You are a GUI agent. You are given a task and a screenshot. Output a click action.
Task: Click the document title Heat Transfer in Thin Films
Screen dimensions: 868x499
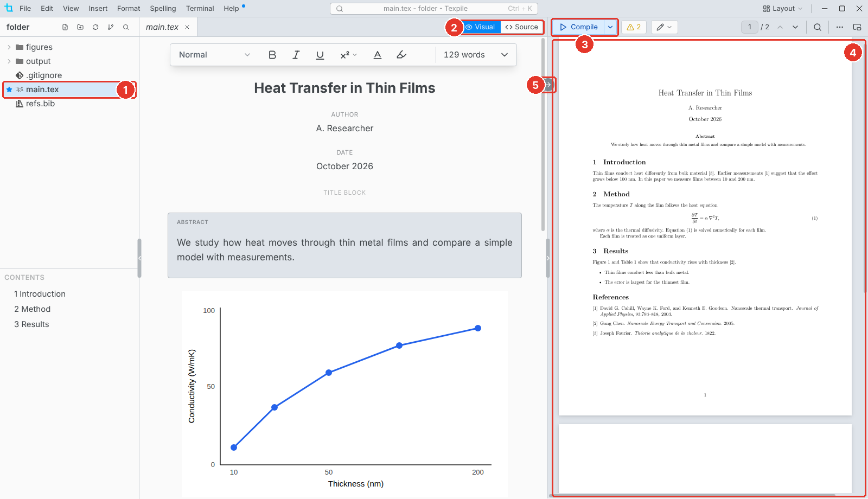pos(344,88)
